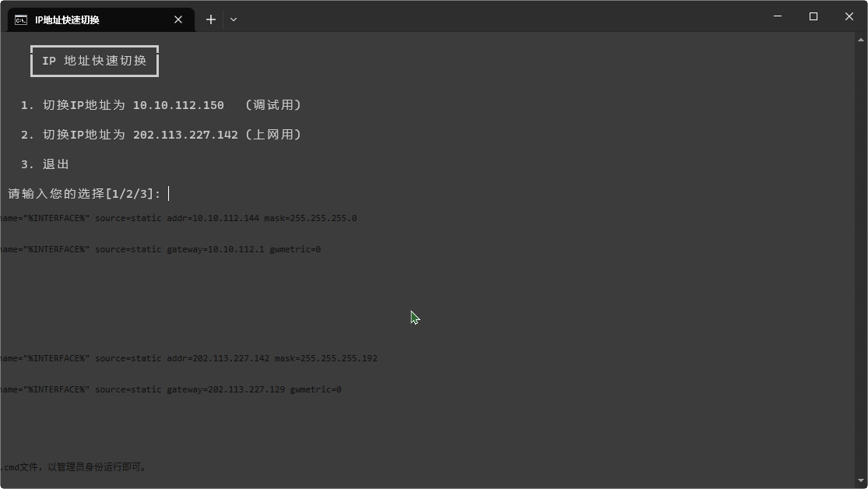Image resolution: width=868 pixels, height=489 pixels.
Task: Minimize the terminal window
Action: point(777,16)
